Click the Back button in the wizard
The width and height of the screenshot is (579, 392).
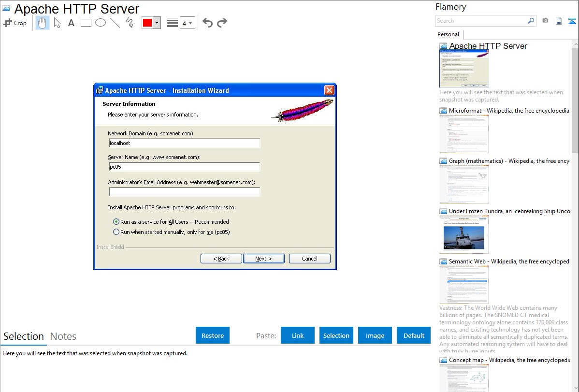(x=221, y=259)
